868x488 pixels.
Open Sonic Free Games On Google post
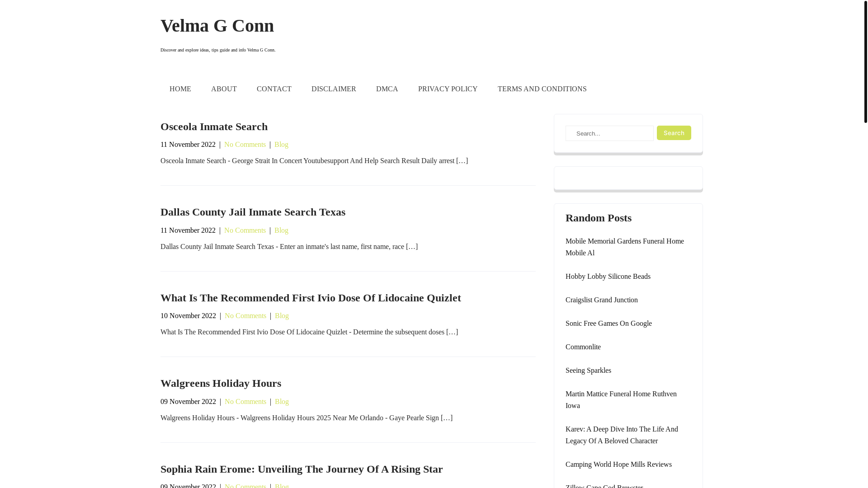coord(609,324)
